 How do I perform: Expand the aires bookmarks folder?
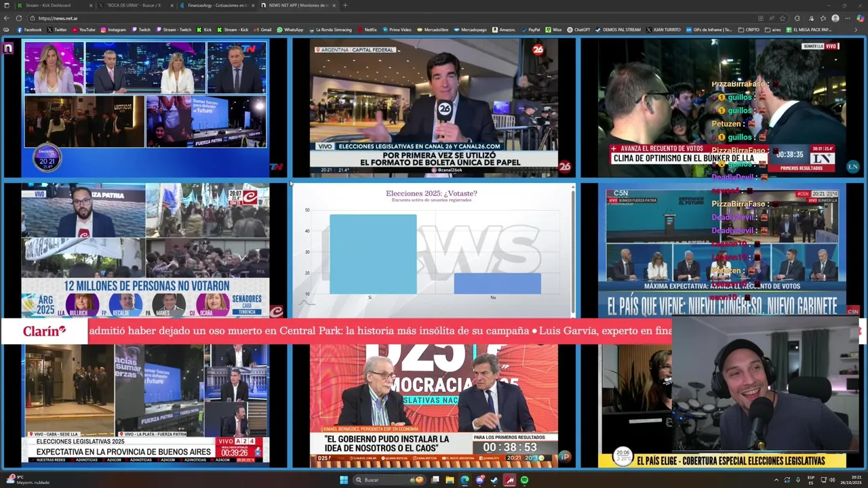pos(772,30)
